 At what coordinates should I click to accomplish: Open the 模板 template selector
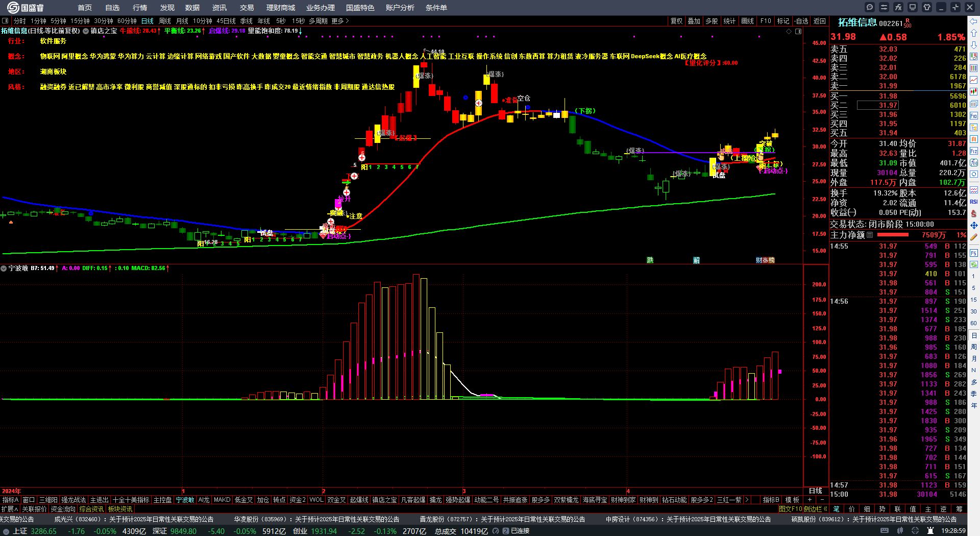(x=792, y=500)
